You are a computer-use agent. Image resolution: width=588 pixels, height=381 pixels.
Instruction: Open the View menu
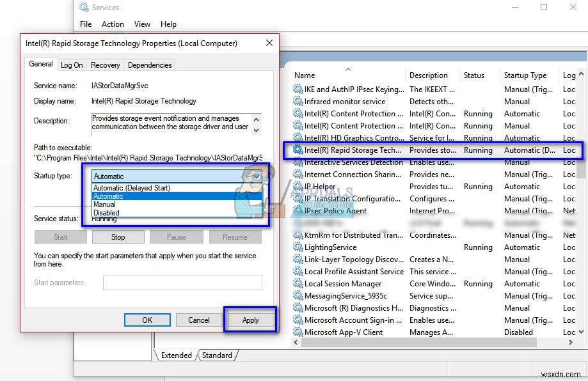click(x=142, y=24)
